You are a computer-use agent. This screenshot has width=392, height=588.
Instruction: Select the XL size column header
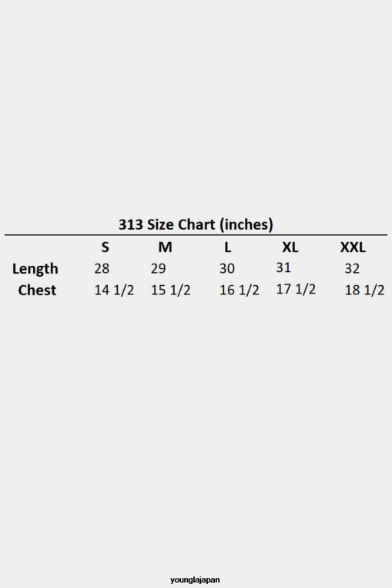pos(290,247)
